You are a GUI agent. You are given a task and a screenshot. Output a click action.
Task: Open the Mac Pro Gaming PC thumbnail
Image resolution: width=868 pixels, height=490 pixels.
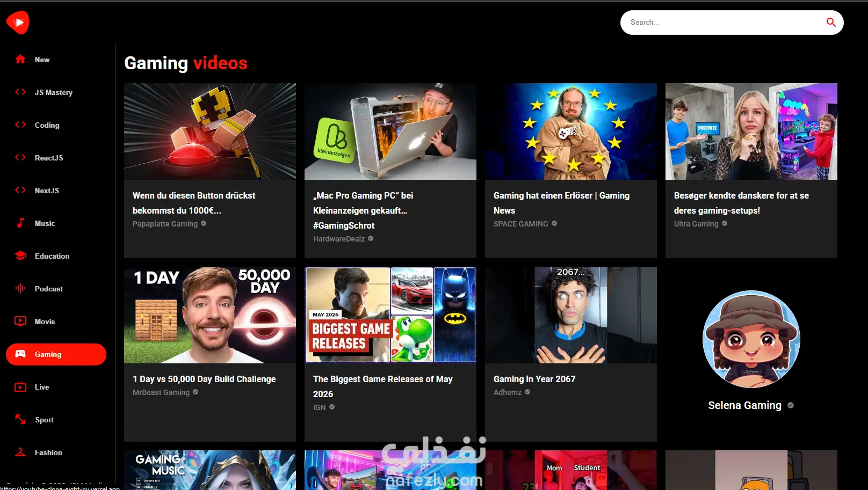390,131
